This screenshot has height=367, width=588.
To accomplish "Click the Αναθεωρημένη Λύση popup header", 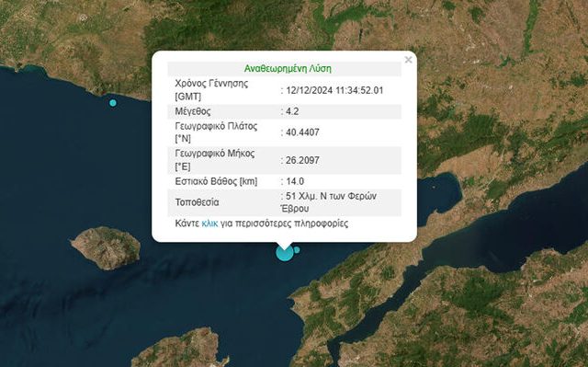I will (288, 69).
